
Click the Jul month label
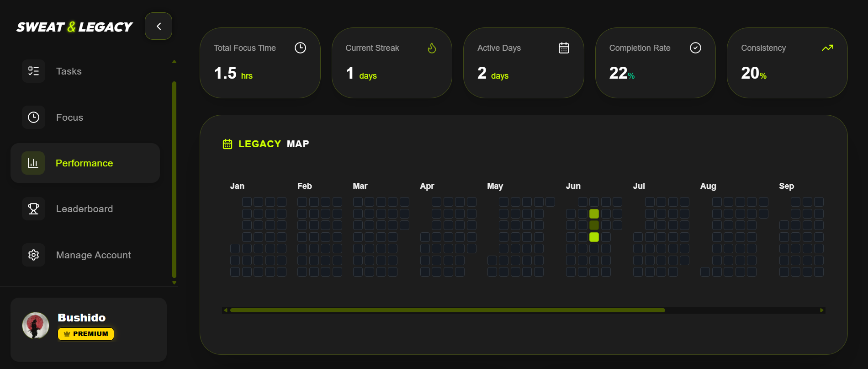[x=639, y=186]
